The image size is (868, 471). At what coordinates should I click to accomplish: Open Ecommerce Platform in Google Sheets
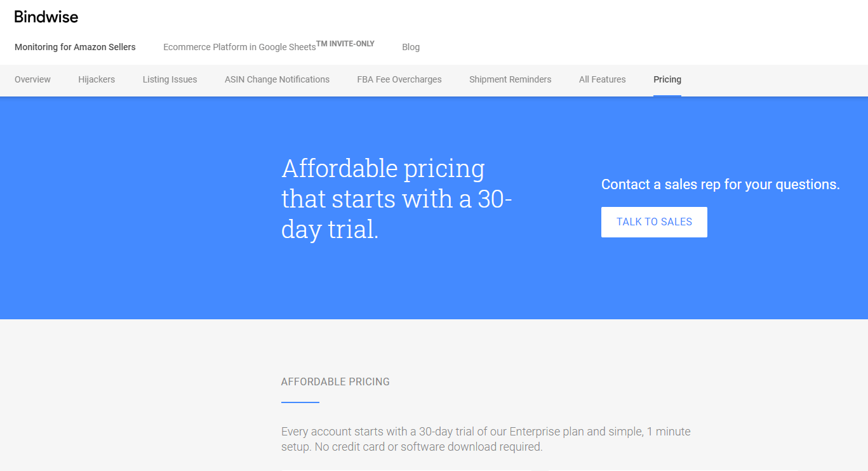(x=239, y=47)
